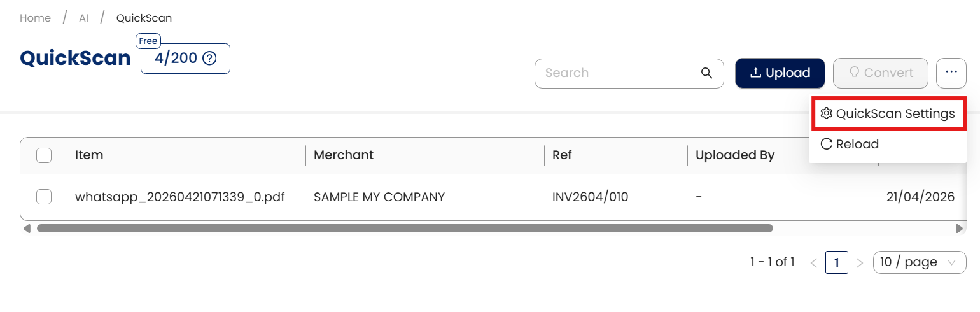980x312 pixels.
Task: Open the three-dot more options menu
Action: [951, 73]
